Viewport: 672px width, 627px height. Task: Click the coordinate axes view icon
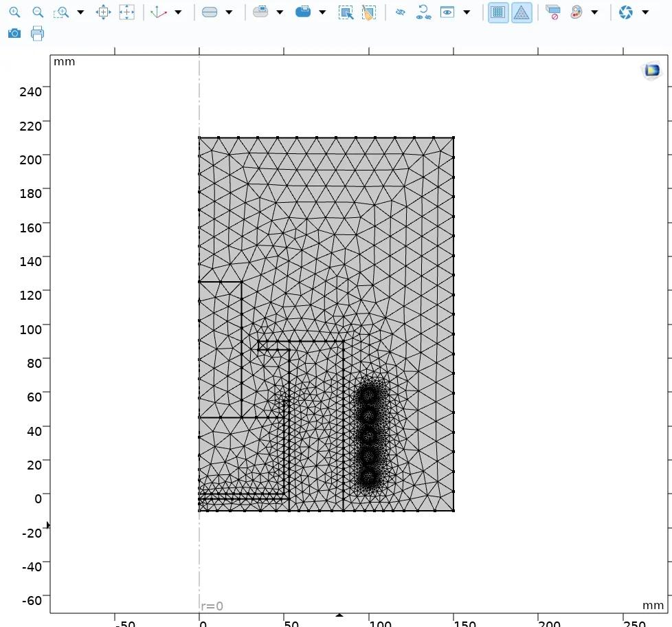(x=159, y=12)
